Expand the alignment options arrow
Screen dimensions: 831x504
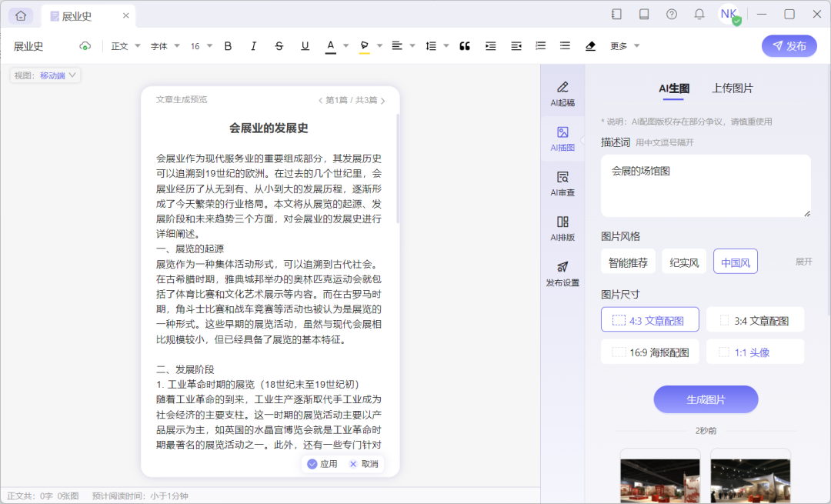tap(412, 46)
